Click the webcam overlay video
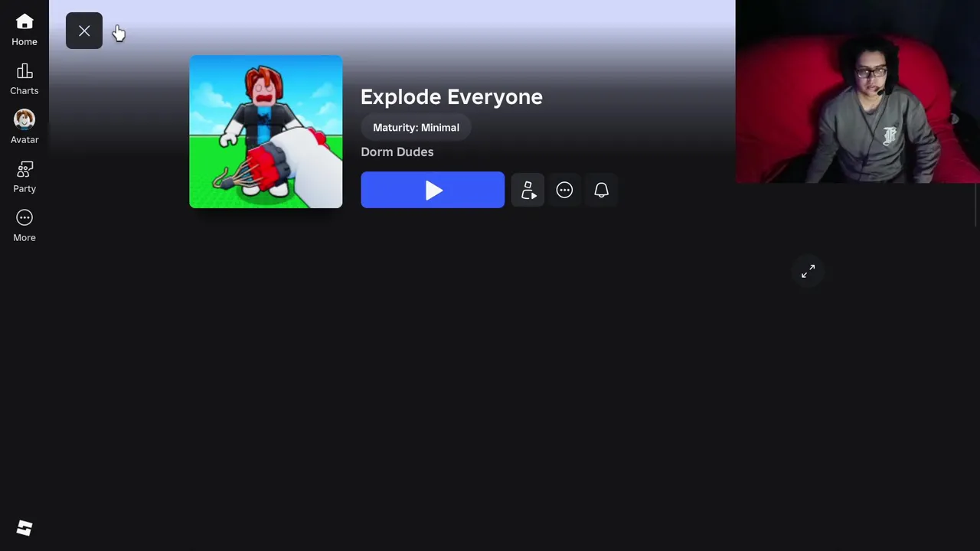The image size is (980, 551). click(857, 92)
